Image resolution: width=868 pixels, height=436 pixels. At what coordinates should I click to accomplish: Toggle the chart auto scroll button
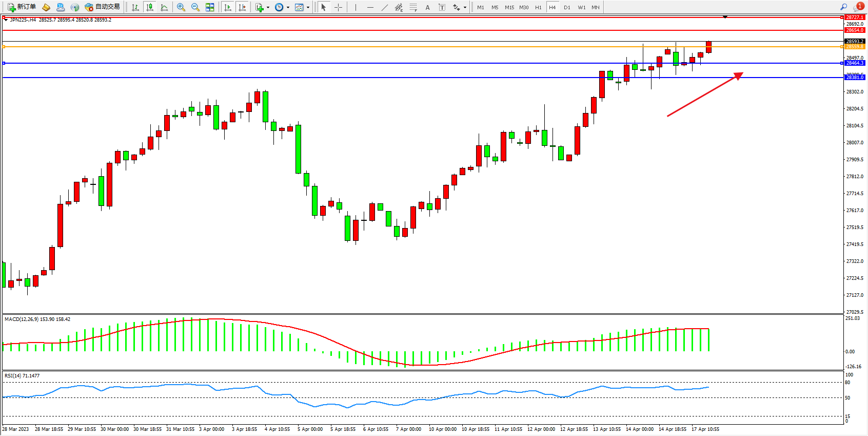228,7
